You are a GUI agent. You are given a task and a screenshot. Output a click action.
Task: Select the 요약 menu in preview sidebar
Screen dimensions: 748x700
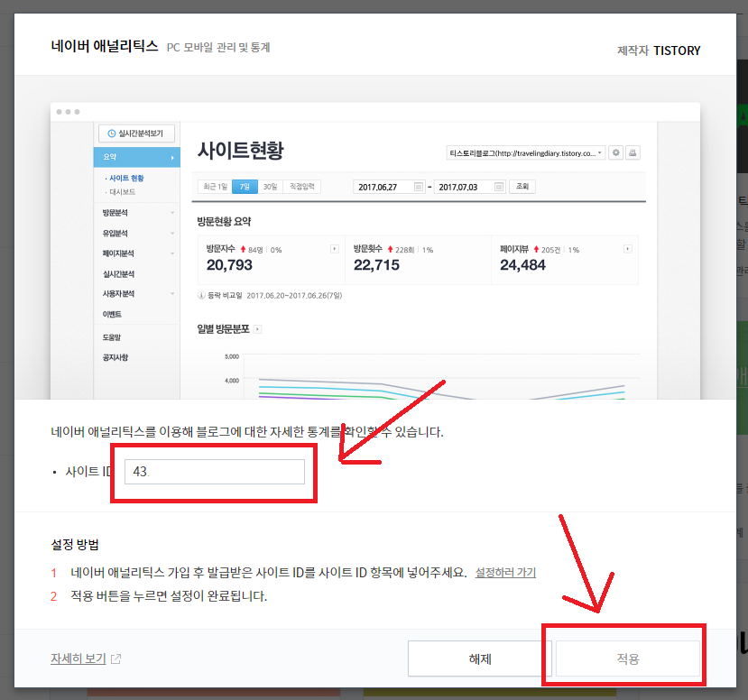[136, 157]
